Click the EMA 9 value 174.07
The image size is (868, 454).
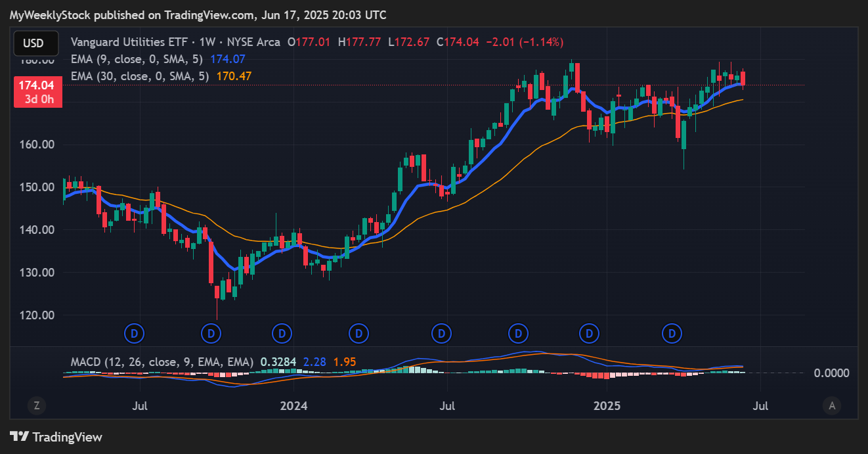(x=227, y=59)
